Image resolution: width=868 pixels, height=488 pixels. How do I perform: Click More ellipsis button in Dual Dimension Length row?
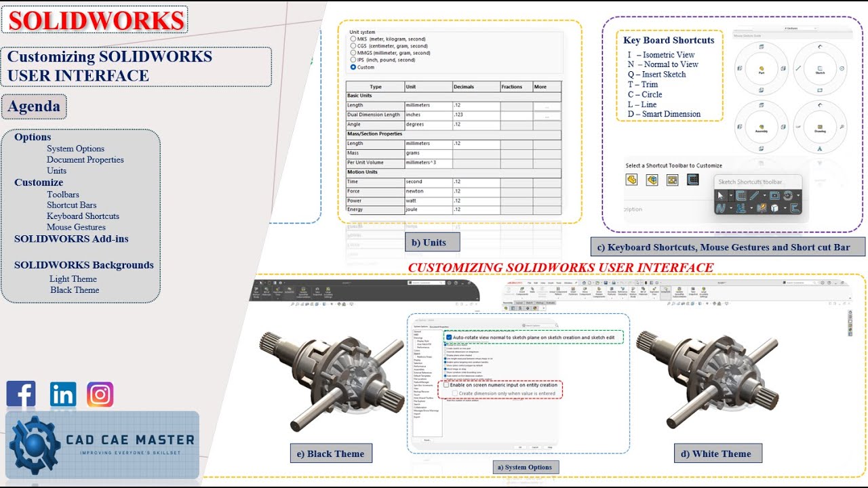[x=548, y=116]
